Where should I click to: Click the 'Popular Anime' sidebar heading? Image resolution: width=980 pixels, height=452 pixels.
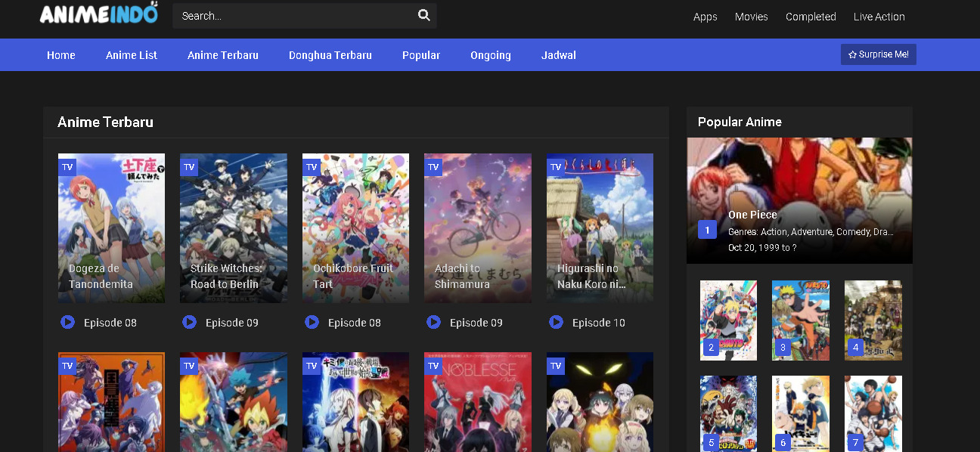[x=740, y=122]
